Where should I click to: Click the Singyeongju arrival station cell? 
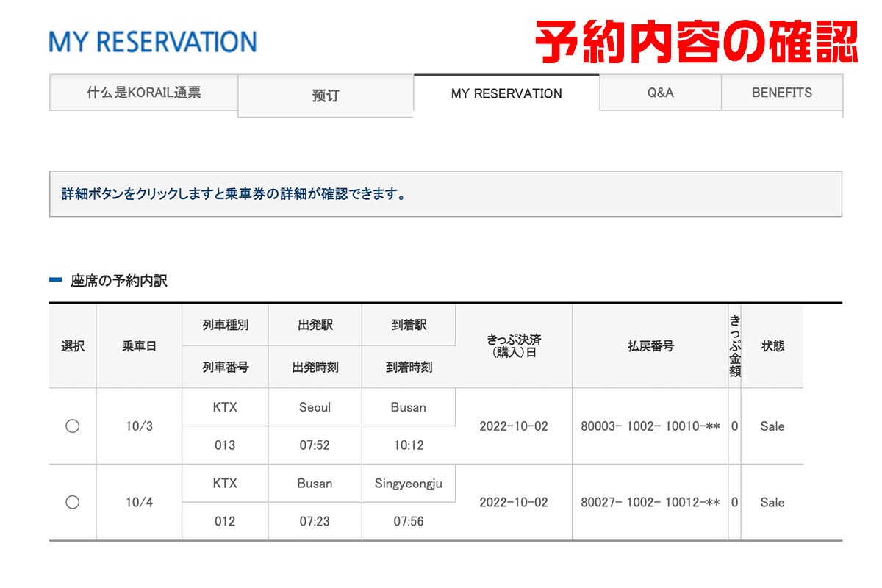(409, 484)
